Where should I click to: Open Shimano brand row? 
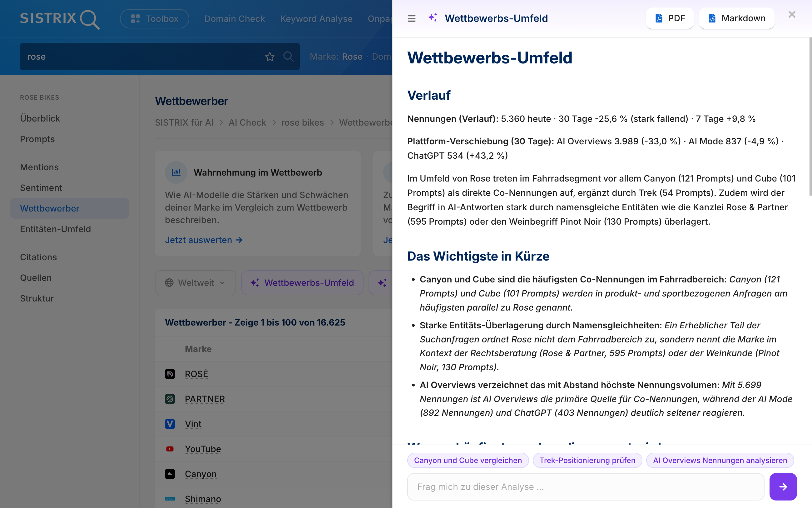(x=203, y=499)
